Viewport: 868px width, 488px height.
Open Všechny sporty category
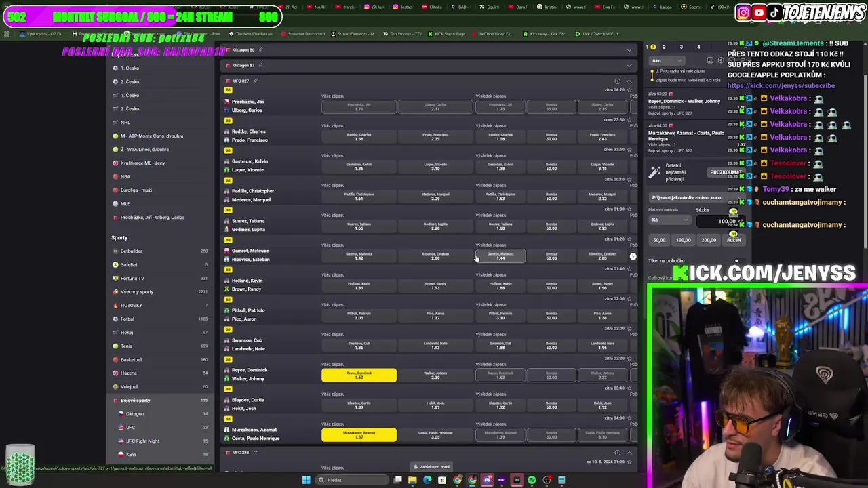pos(161,292)
